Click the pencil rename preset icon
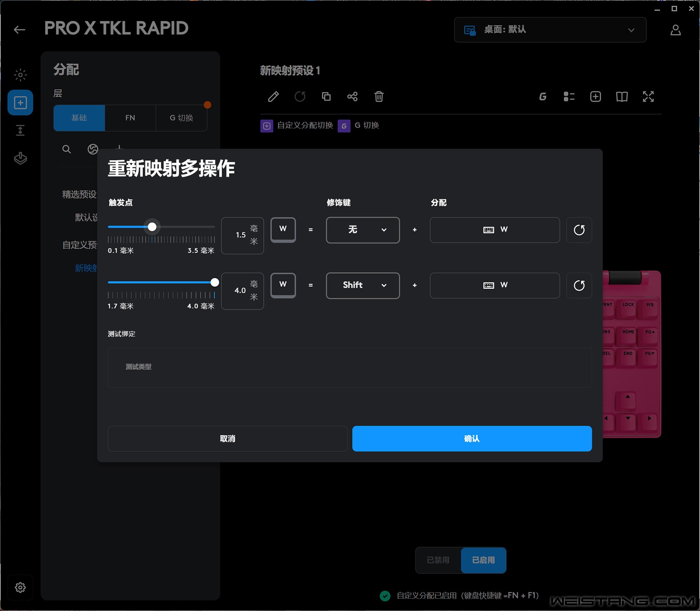Viewport: 700px width, 611px height. [x=273, y=97]
